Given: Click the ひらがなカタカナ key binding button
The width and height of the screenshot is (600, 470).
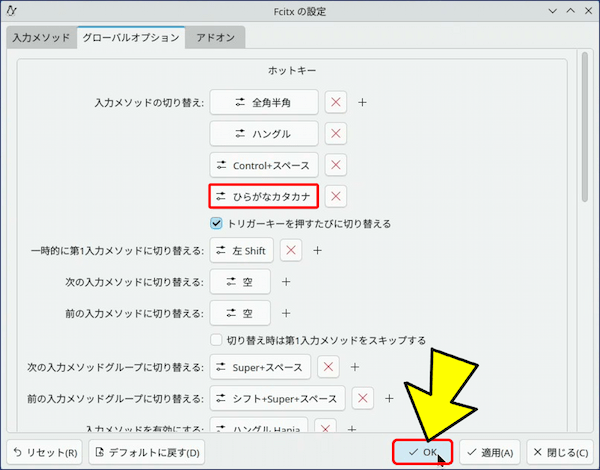Looking at the screenshot, I should point(263,196).
